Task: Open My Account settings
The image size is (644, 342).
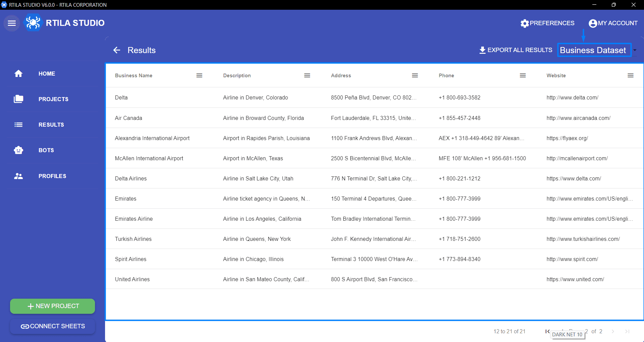Action: pos(613,23)
